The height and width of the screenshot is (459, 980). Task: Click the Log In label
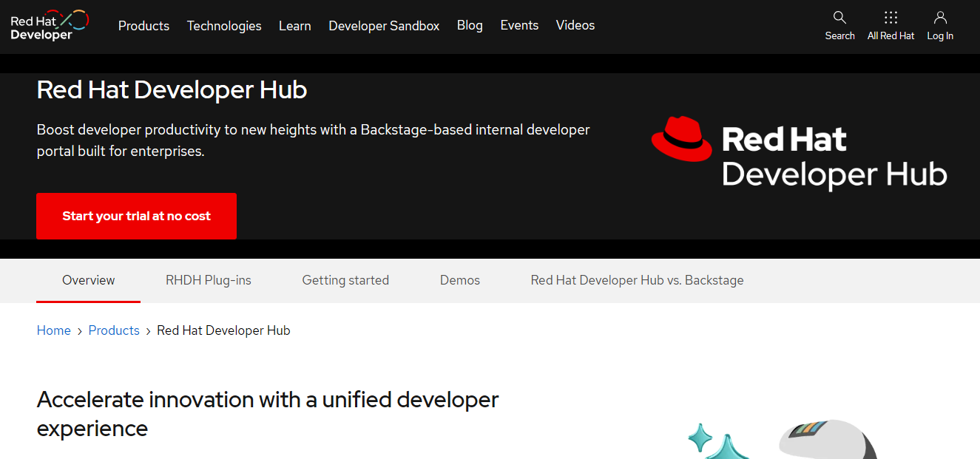point(940,35)
